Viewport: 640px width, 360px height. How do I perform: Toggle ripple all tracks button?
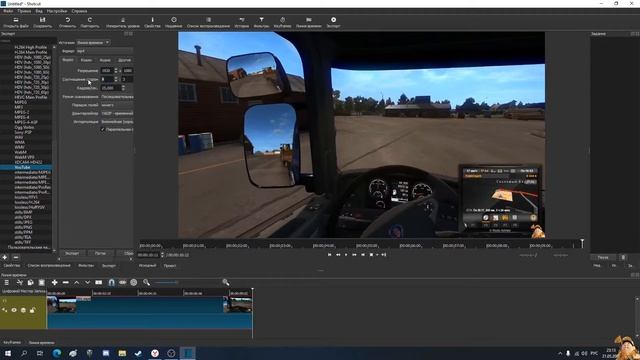click(133, 282)
